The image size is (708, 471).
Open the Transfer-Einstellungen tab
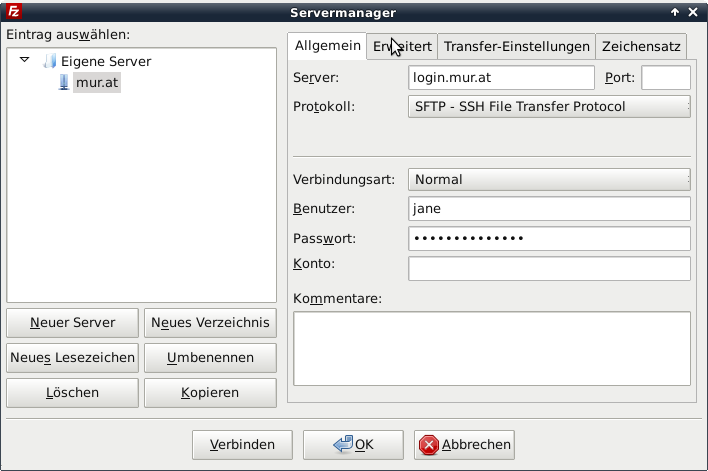516,47
